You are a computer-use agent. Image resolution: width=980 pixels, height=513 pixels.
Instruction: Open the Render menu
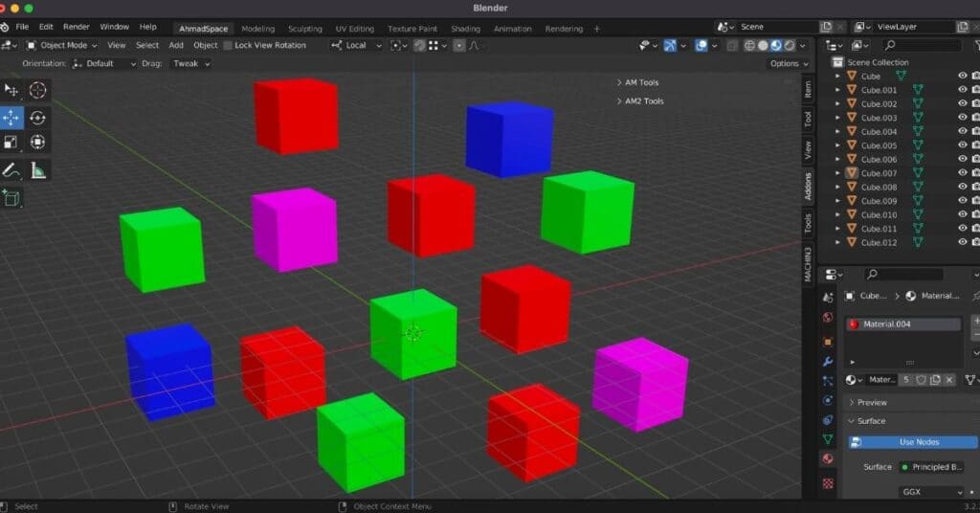click(x=76, y=27)
